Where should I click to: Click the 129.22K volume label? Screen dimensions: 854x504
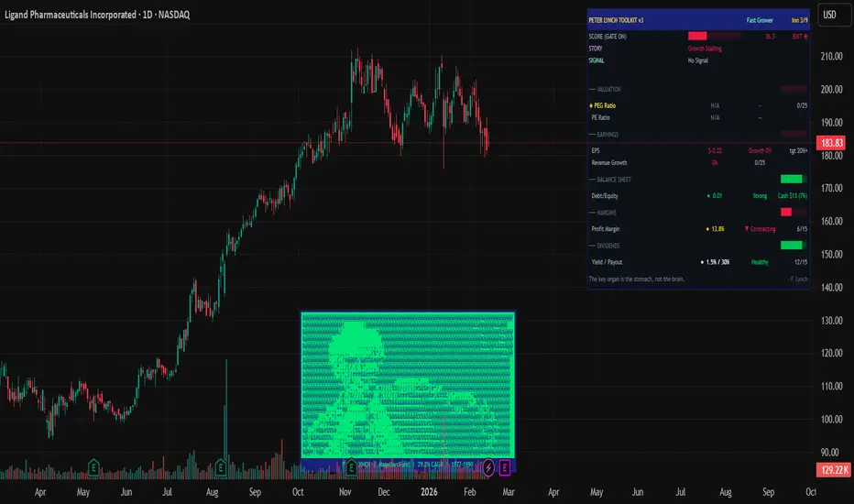coord(833,470)
